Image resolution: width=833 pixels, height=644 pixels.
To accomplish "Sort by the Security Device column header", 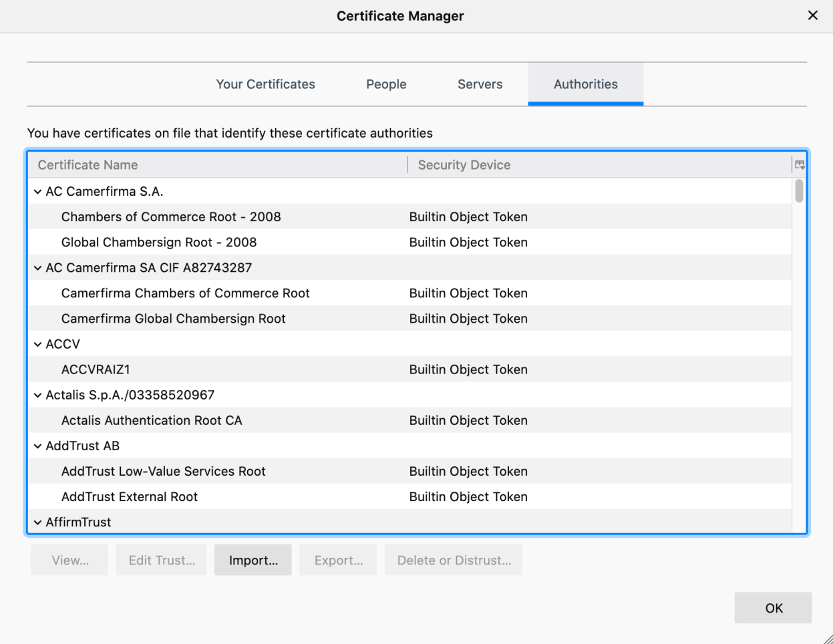I will point(599,165).
